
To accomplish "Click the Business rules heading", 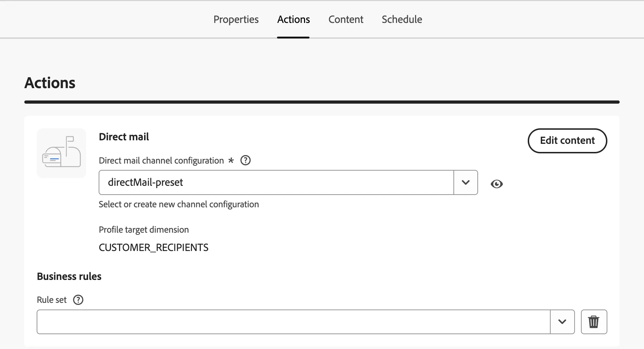I will pos(69,276).
